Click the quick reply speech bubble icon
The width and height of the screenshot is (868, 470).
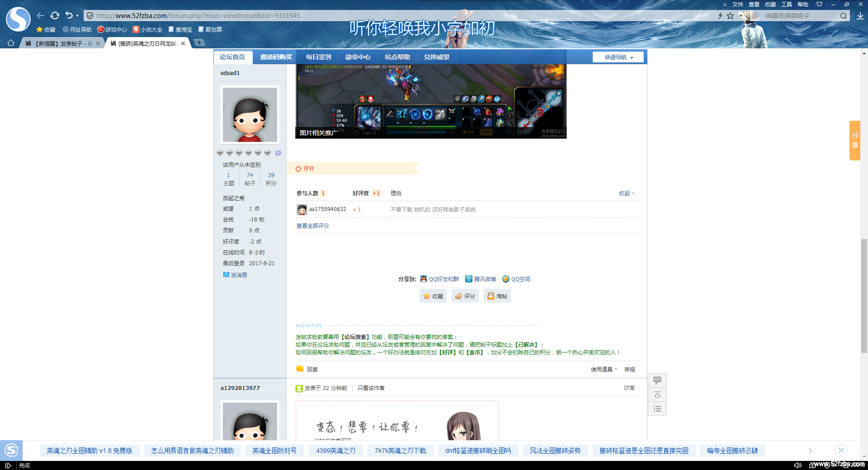pyautogui.click(x=657, y=381)
